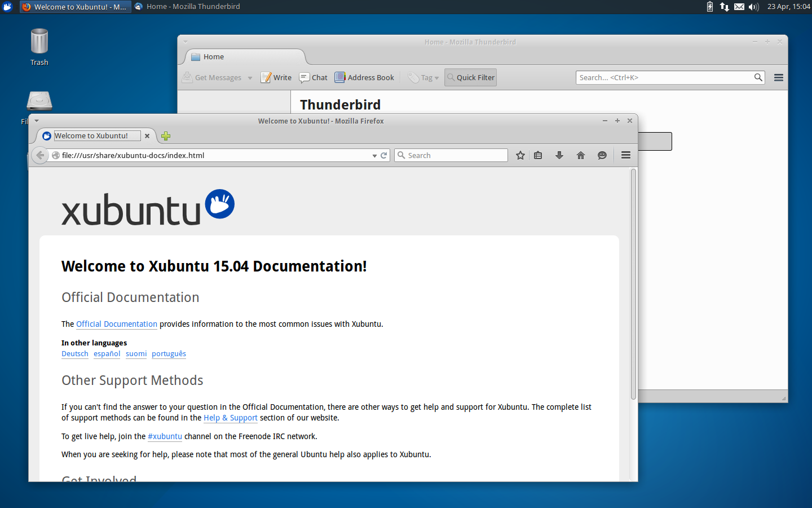This screenshot has height=508, width=812.
Task: Toggle the Quick Filter bar
Action: (x=470, y=77)
